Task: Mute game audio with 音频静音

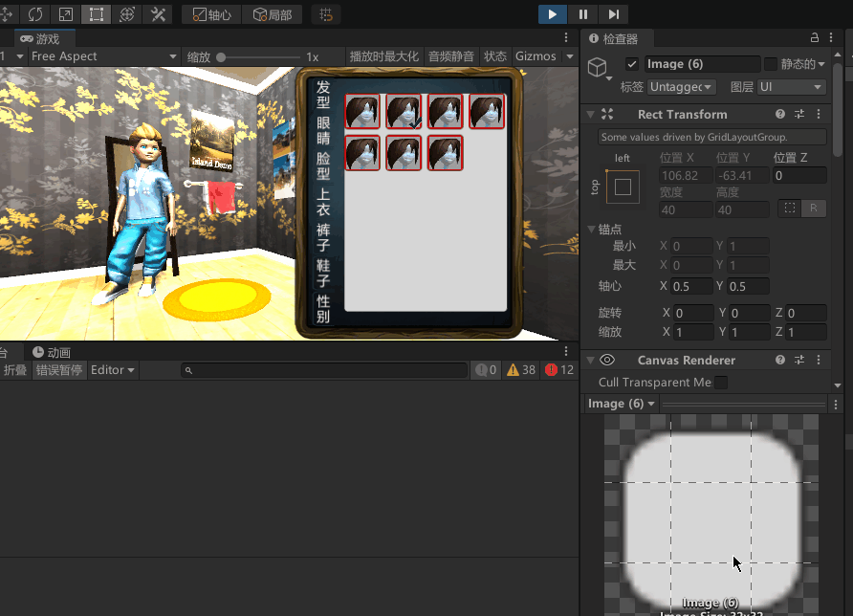Action: pyautogui.click(x=450, y=56)
